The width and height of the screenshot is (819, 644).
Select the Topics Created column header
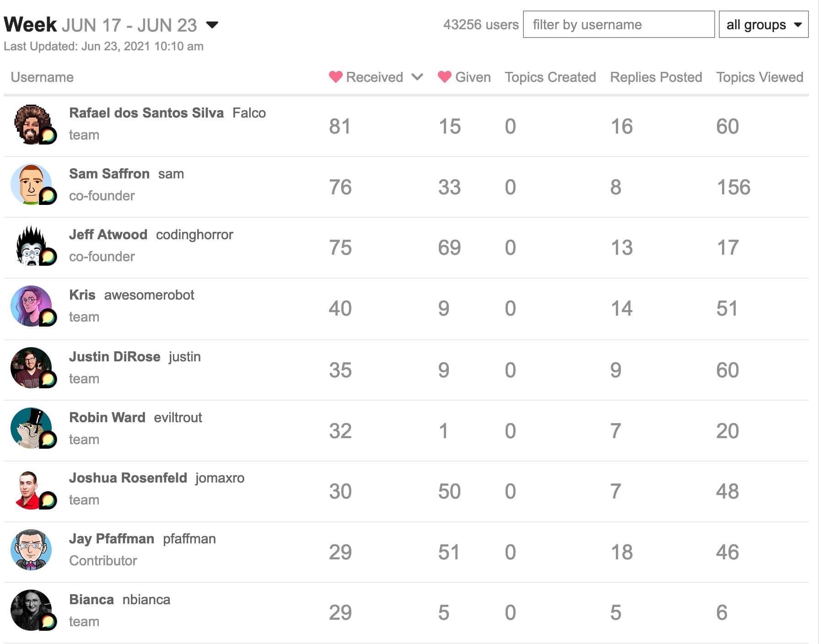[550, 77]
